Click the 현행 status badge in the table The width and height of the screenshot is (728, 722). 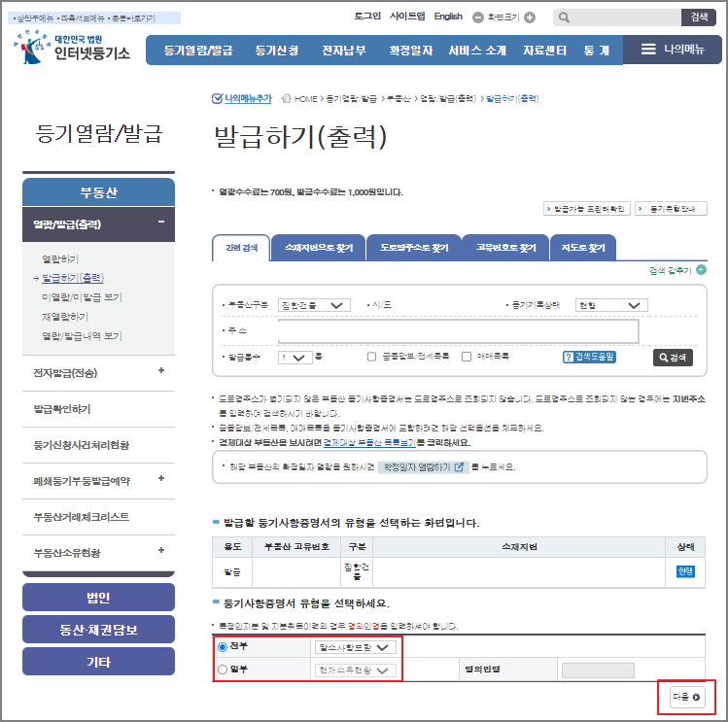(685, 571)
